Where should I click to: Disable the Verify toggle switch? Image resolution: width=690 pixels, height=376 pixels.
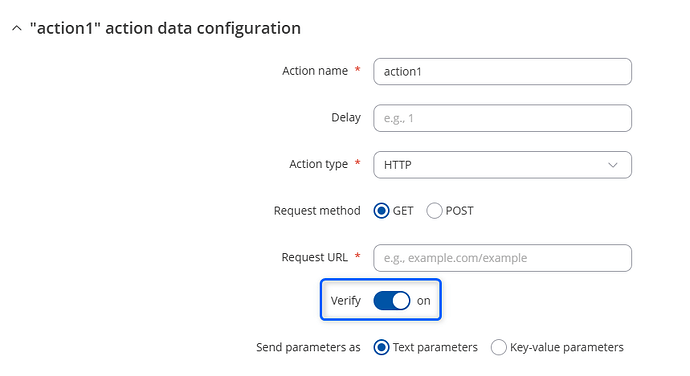click(392, 301)
